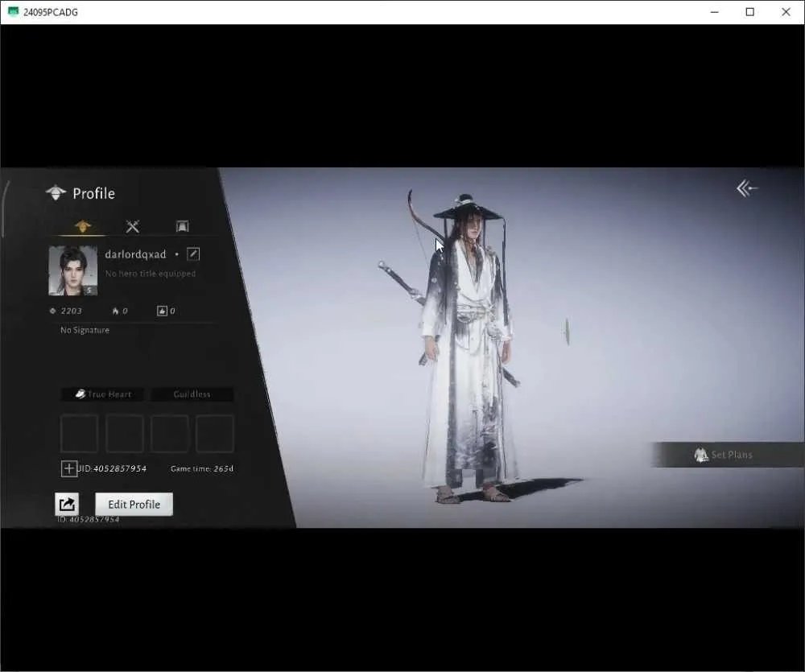Minimize the 24095PCADG window
The height and width of the screenshot is (672, 805).
click(x=714, y=12)
